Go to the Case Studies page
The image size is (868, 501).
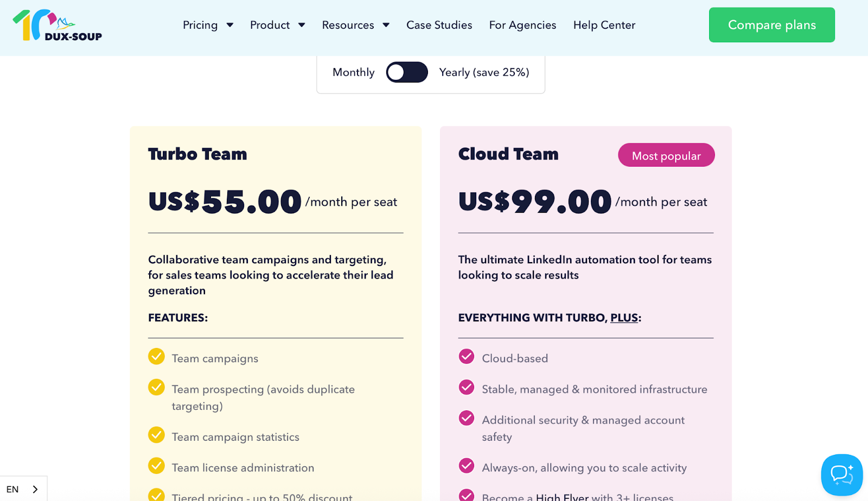pyautogui.click(x=439, y=25)
